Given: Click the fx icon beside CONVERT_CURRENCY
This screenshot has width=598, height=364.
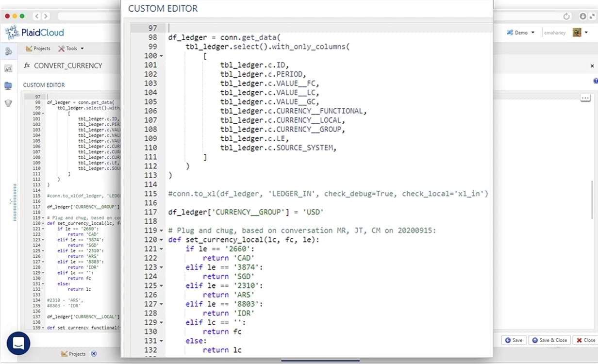Looking at the screenshot, I should coord(27,66).
